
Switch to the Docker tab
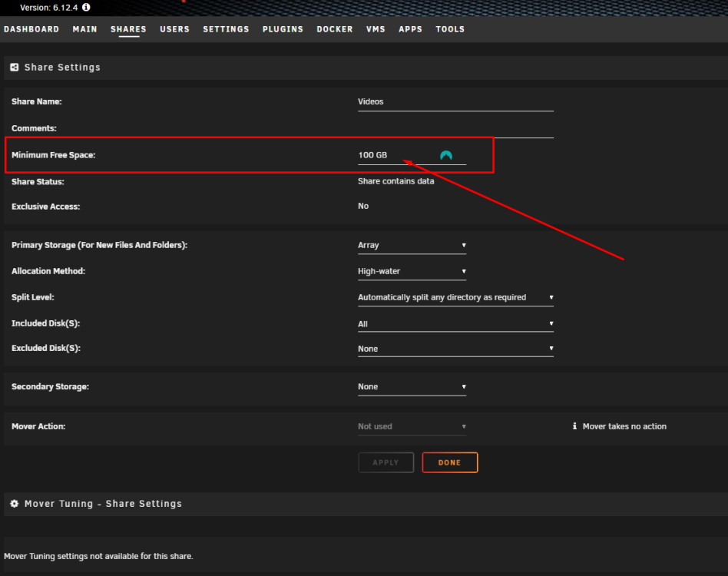[x=335, y=29]
